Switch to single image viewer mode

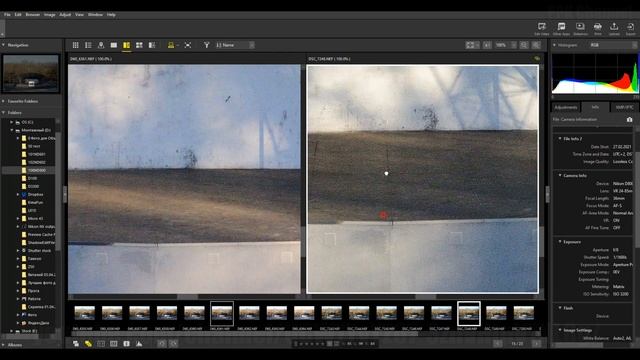[114, 45]
